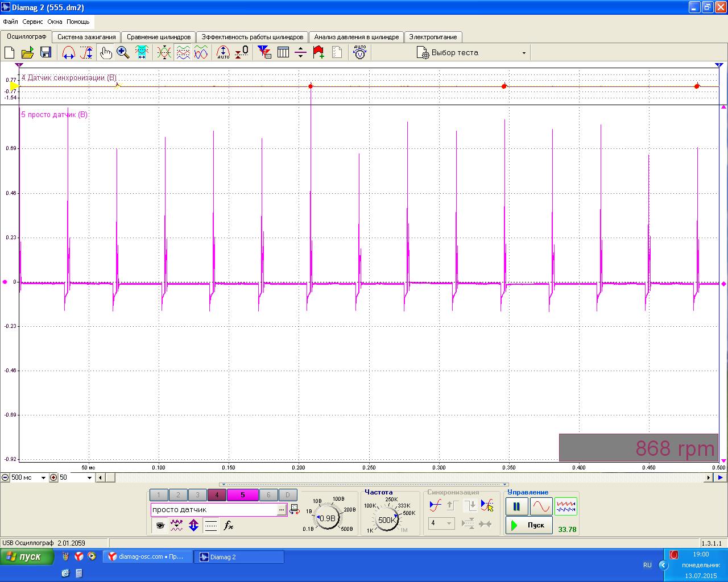The image size is (728, 582).
Task: Open the columns table view icon
Action: [x=283, y=53]
